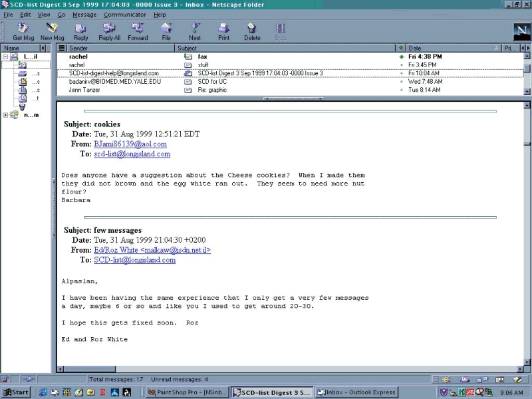
Task: Collapse the Name column in the folder pane
Action: (x=43, y=48)
